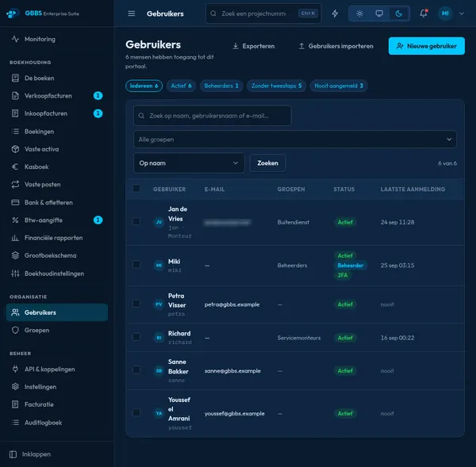Select system theme monitor icon
This screenshot has width=476, height=467.
point(379,13)
